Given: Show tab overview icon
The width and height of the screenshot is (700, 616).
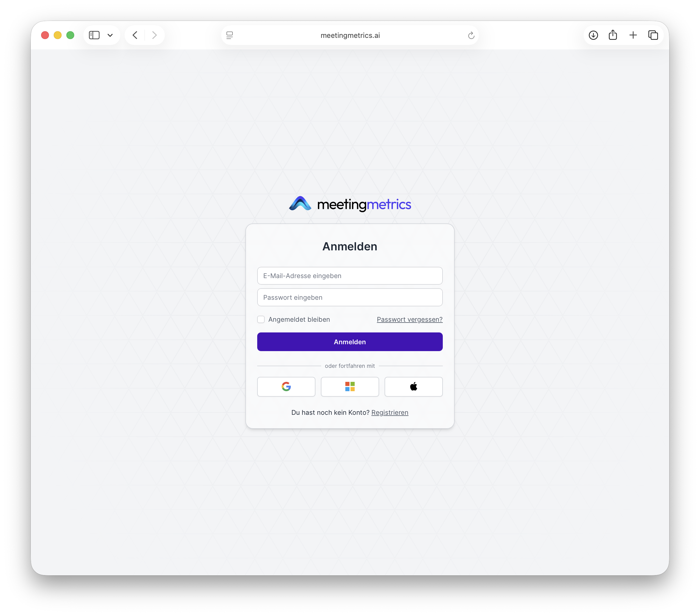Looking at the screenshot, I should point(653,35).
